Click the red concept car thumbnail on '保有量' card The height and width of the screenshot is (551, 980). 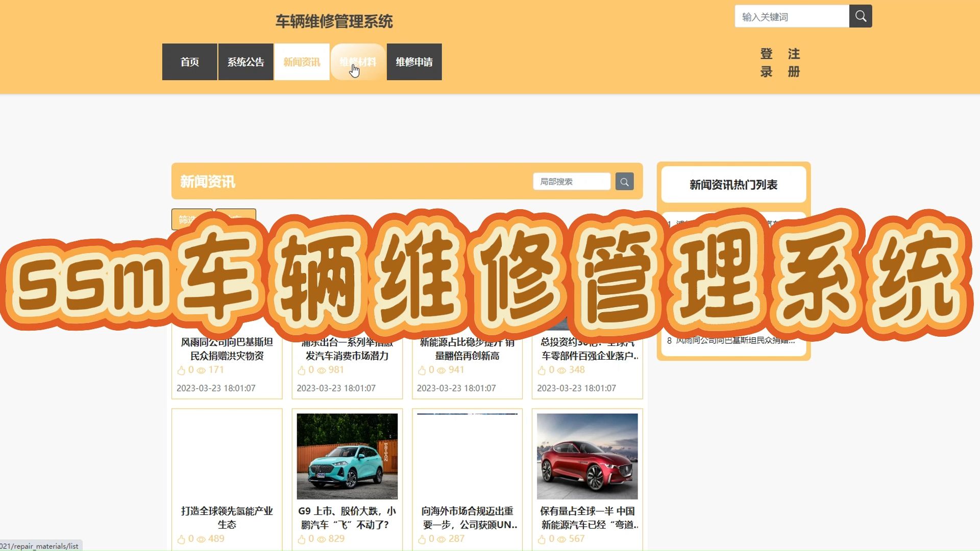tap(587, 457)
